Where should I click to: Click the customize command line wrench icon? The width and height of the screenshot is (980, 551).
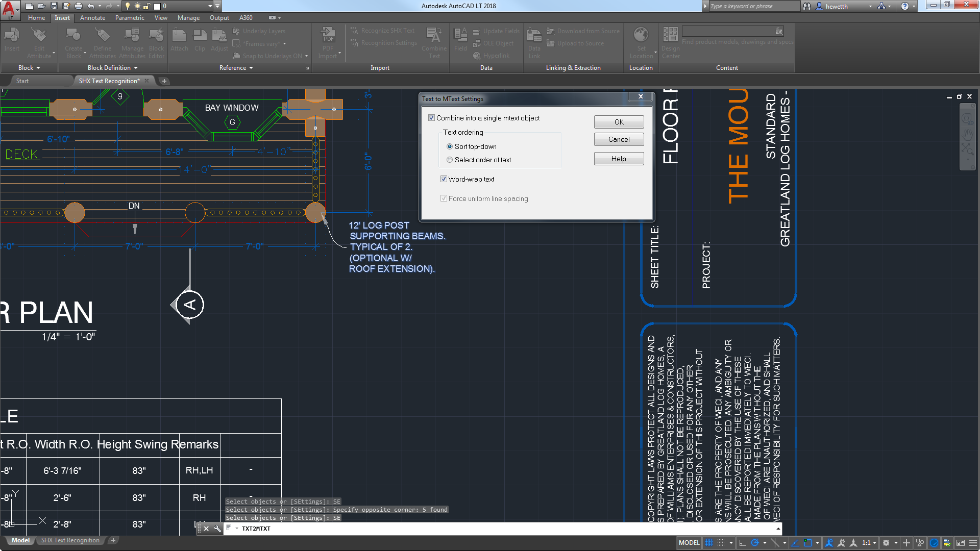[217, 529]
